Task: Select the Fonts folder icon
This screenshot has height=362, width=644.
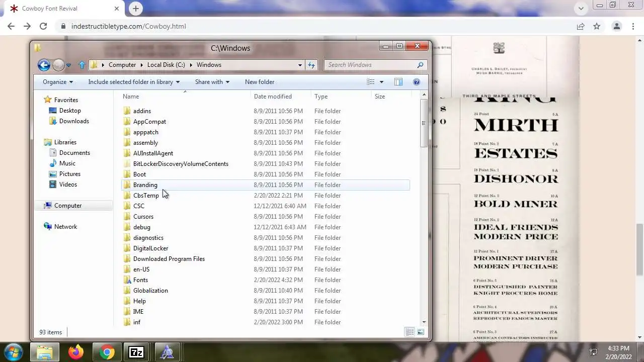Action: tap(127, 280)
